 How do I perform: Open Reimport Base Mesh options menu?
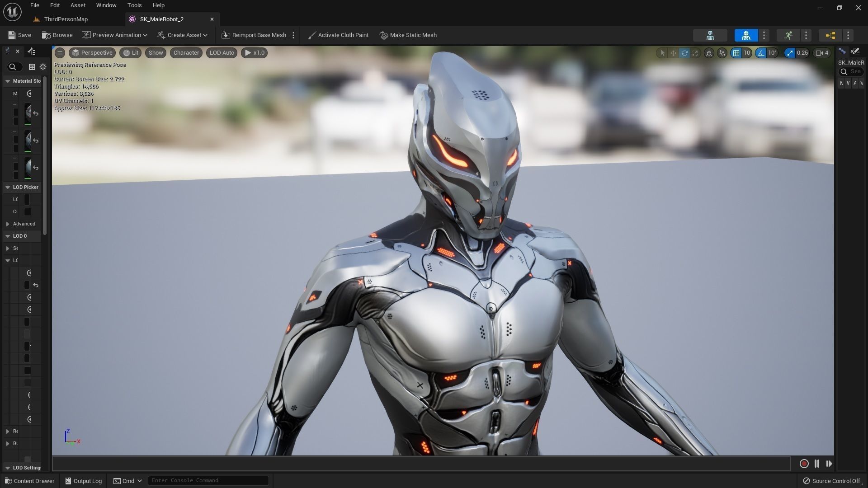coord(293,35)
